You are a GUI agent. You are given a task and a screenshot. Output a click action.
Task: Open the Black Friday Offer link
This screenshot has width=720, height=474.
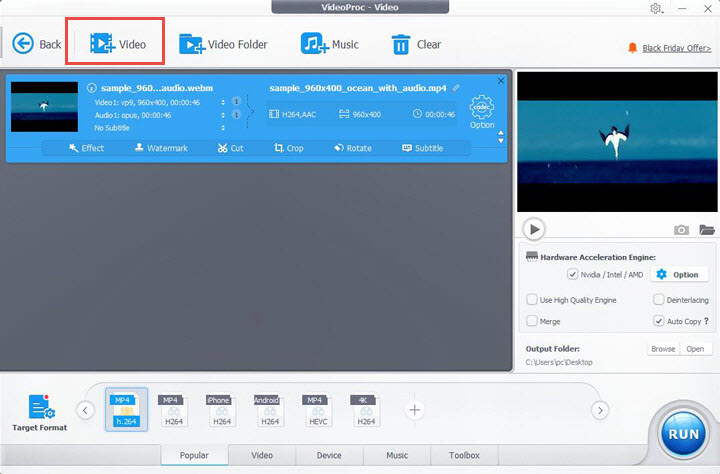676,48
